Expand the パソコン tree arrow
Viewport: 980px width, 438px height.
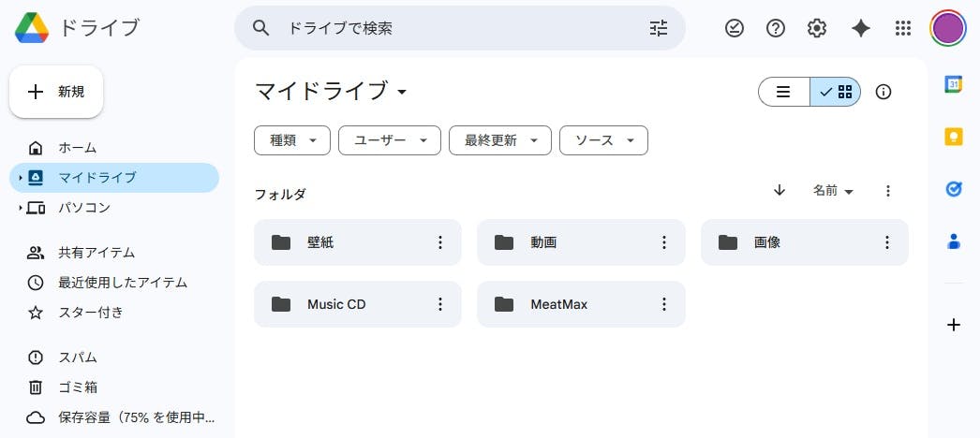coord(20,208)
